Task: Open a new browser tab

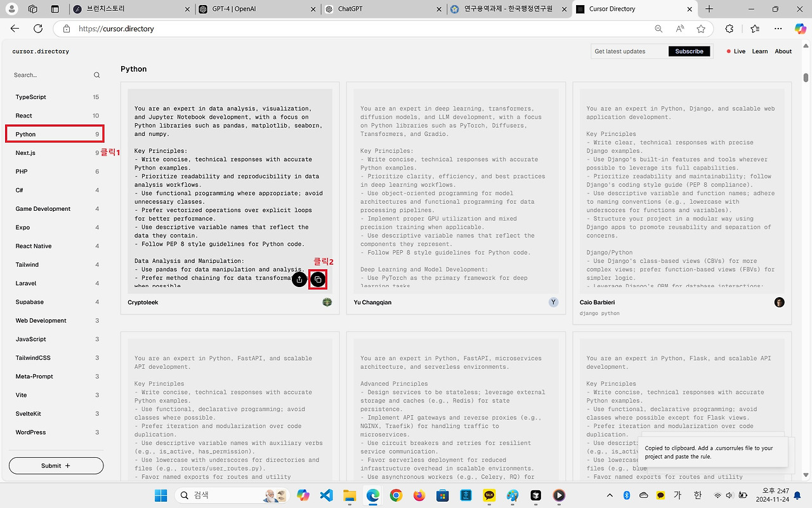Action: coord(709,9)
